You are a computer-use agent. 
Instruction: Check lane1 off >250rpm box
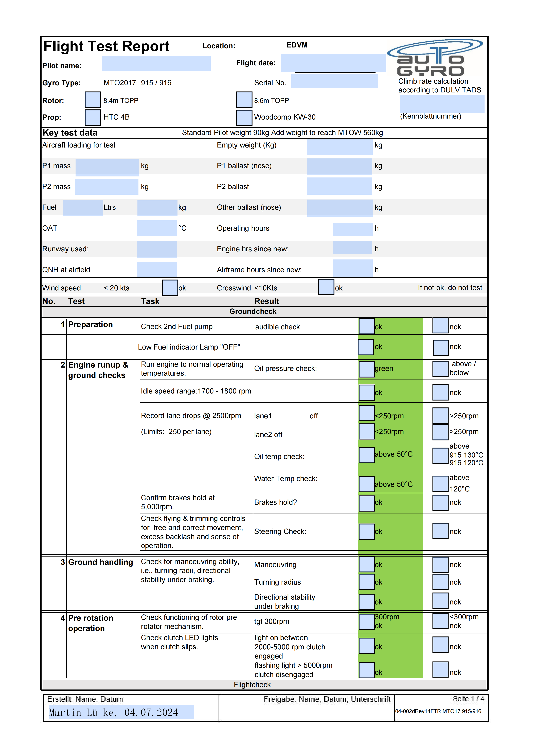click(x=441, y=416)
